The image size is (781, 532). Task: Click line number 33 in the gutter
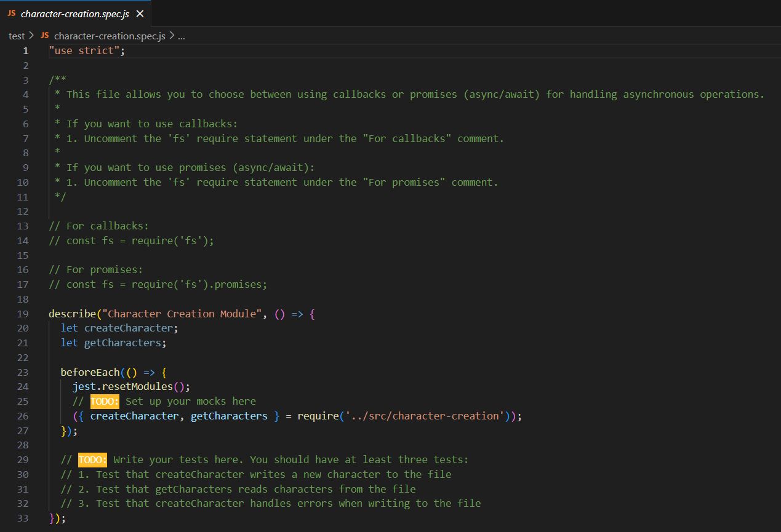(x=23, y=518)
